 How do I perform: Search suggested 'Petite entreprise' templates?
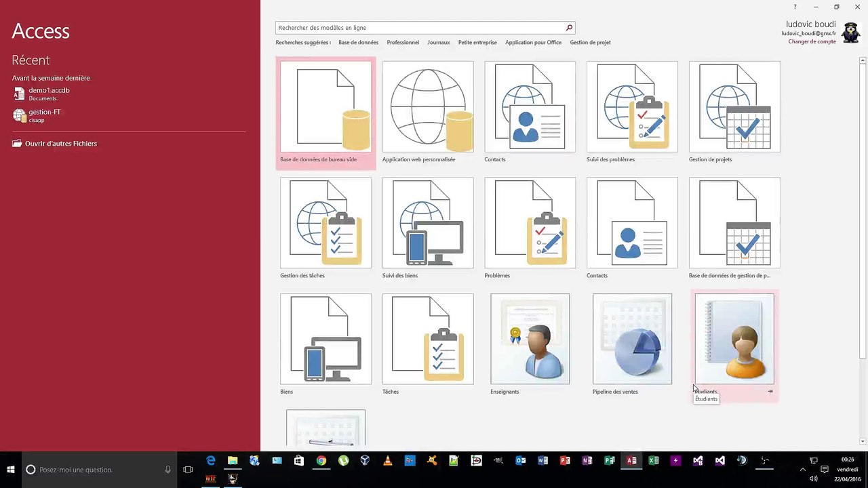pos(477,42)
